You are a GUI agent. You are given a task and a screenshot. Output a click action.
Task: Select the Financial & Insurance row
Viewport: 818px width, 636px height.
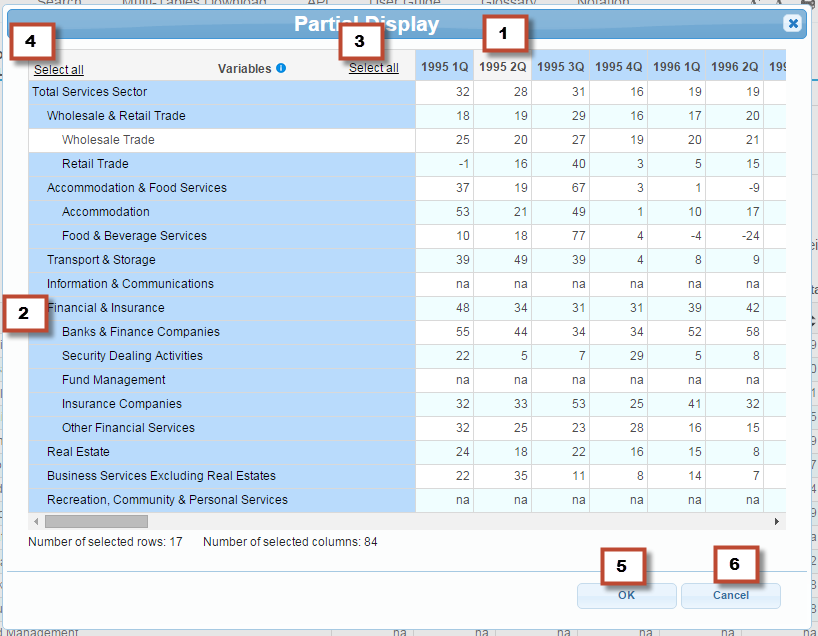106,308
